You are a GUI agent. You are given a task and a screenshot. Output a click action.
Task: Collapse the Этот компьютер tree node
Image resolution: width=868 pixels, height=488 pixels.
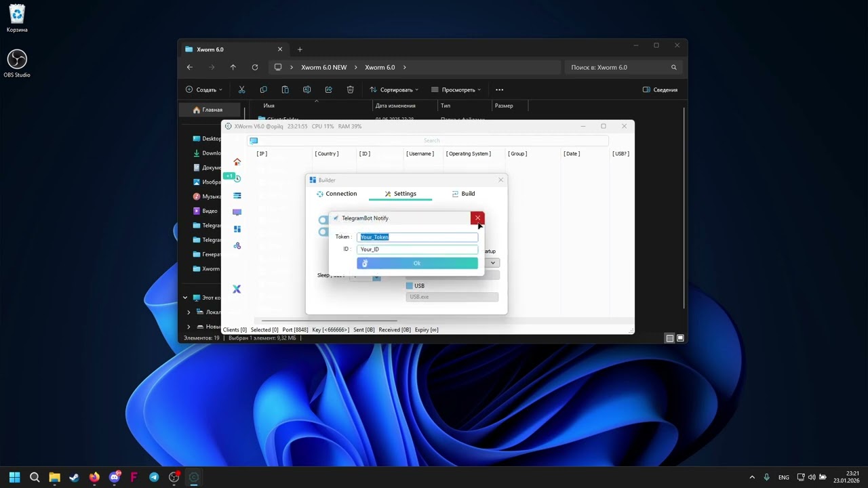coord(185,298)
